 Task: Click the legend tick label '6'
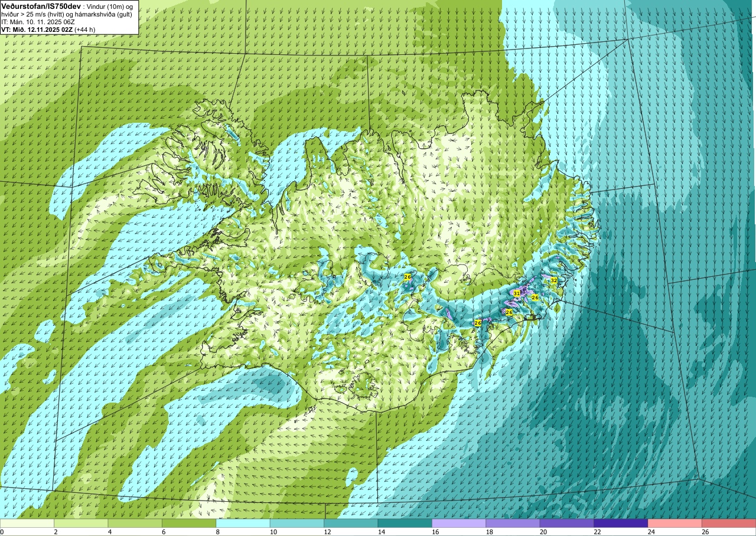[x=164, y=532]
